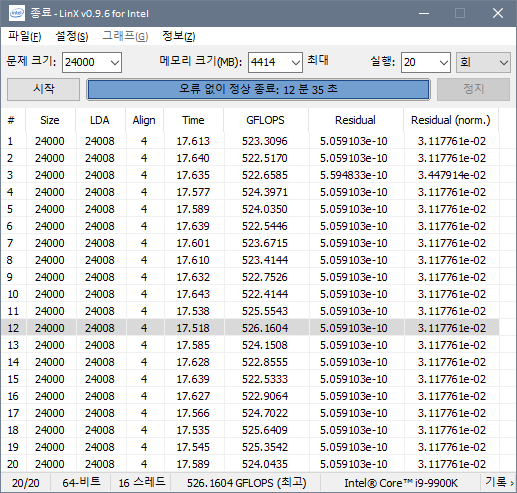This screenshot has height=493, width=517.
Task: Select GFLOPS value 522.7526 in row 9
Action: point(265,277)
